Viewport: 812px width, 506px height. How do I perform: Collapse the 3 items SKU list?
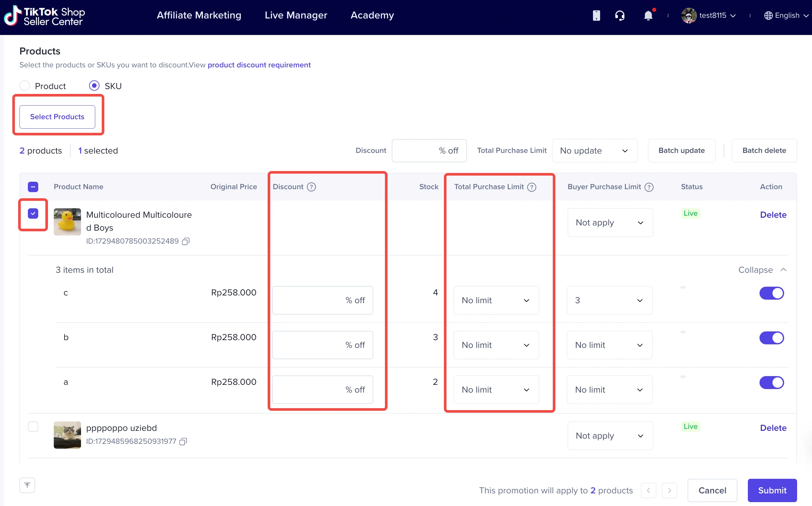(762, 270)
